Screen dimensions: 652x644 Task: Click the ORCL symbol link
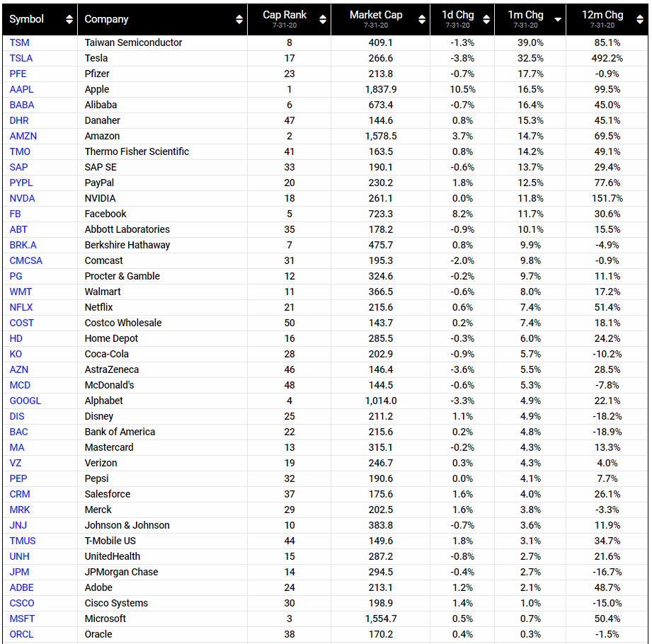pos(21,634)
